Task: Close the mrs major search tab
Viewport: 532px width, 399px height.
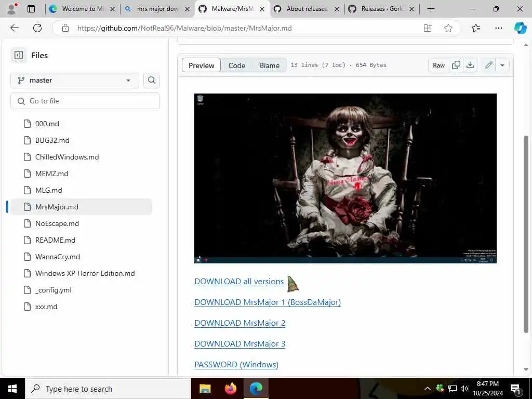Action: point(187,9)
